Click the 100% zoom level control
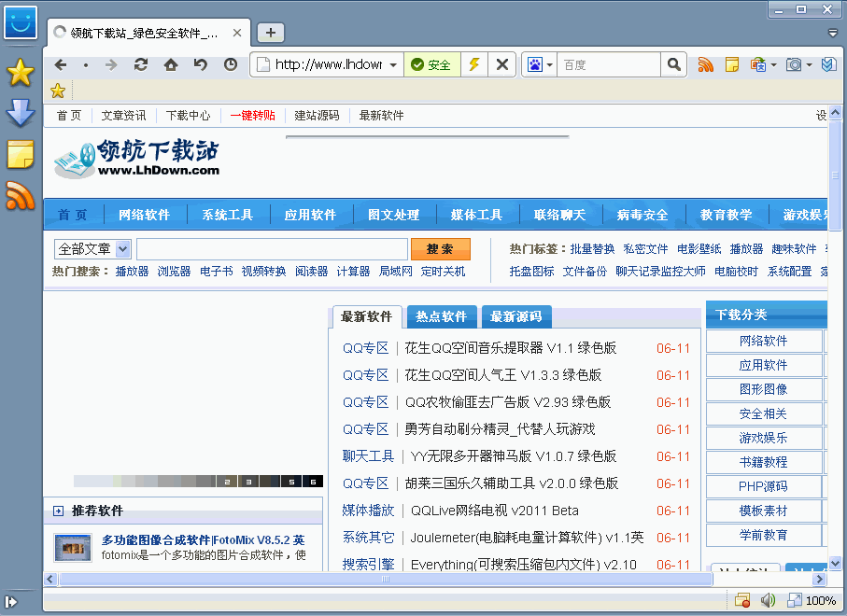This screenshot has width=847, height=616. 812,600
